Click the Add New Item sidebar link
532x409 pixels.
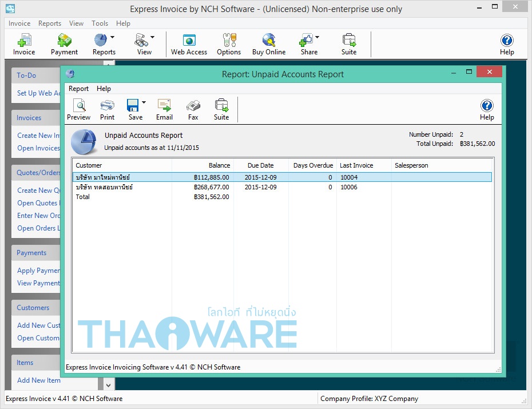coord(39,380)
